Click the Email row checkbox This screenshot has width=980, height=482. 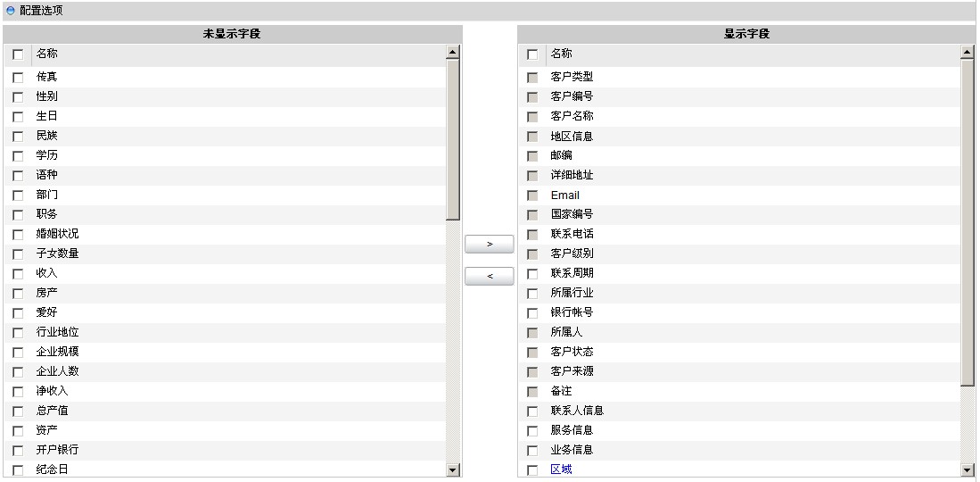[x=531, y=195]
